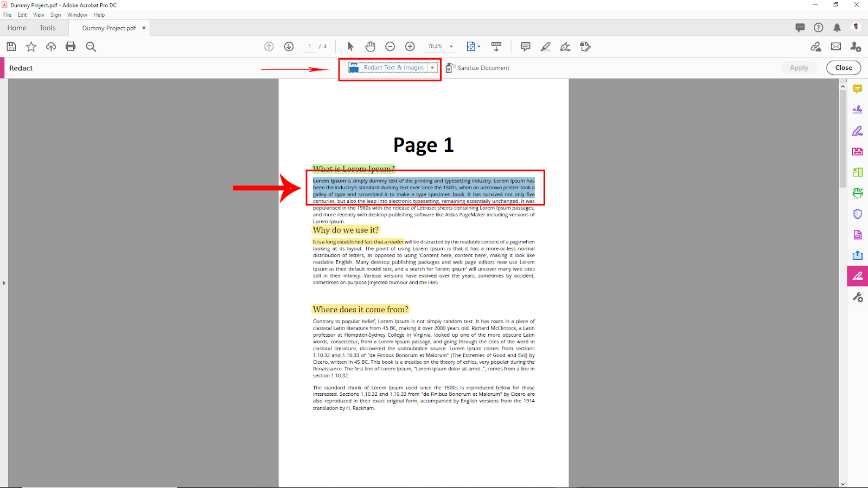Click Sanitize Document
868x488 pixels.
coord(477,68)
